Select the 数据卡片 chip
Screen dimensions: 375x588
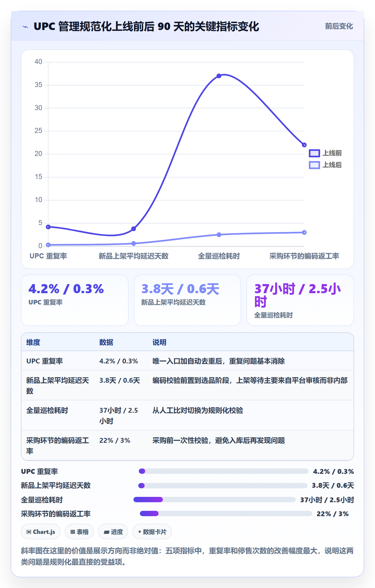(152, 532)
